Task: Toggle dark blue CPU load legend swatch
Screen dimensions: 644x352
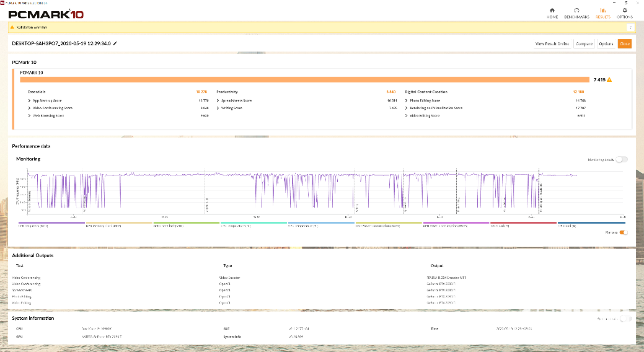Action: 591,223
